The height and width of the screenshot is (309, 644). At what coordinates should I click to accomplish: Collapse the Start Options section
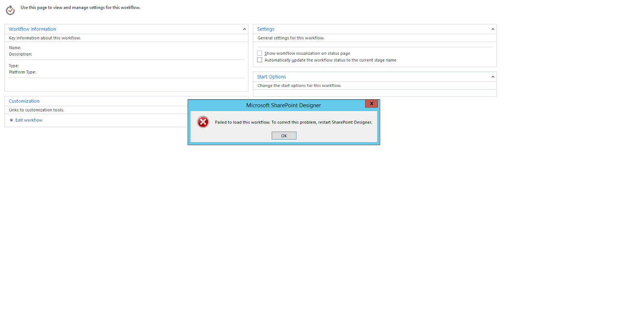pyautogui.click(x=493, y=77)
